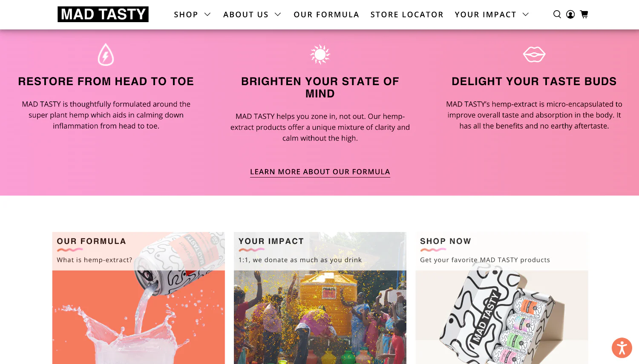Click the sun icon above BRIGHTEN YOUR STATE
The height and width of the screenshot is (364, 639).
coord(320,54)
